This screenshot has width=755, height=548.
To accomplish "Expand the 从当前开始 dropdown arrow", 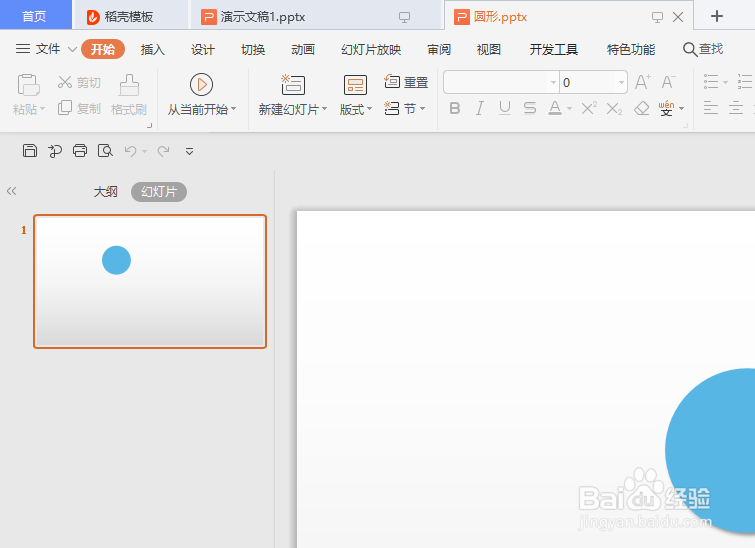I will click(234, 109).
